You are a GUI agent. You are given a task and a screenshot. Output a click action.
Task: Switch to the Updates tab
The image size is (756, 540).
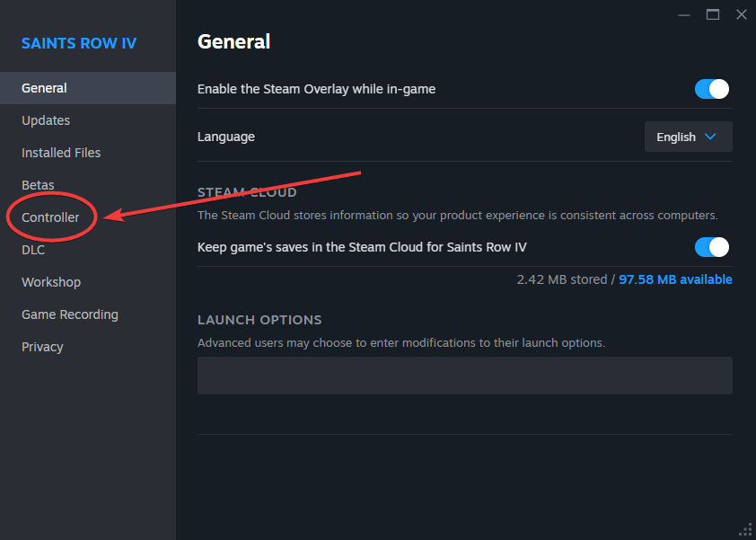[x=46, y=120]
